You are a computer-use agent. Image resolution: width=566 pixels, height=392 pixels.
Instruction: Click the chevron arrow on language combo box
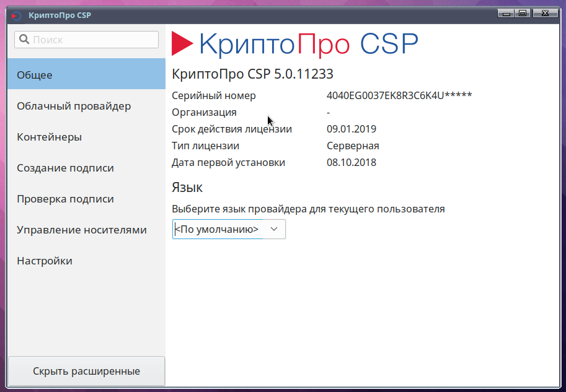pyautogui.click(x=274, y=229)
